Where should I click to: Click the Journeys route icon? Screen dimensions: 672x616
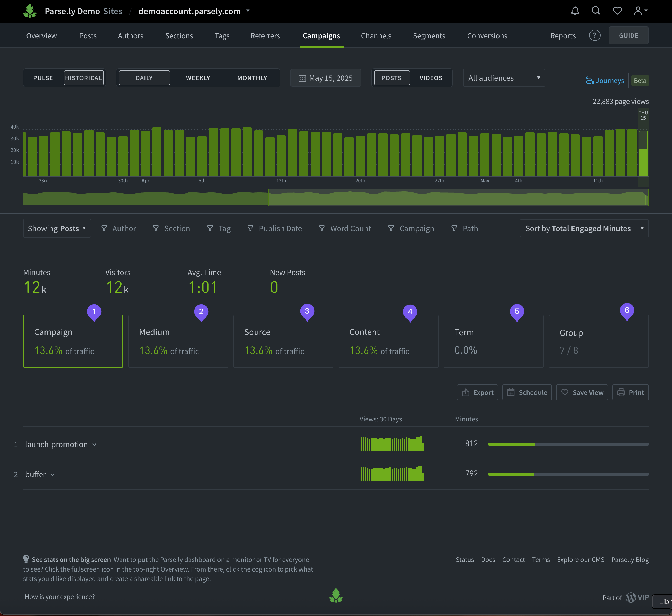click(x=590, y=81)
